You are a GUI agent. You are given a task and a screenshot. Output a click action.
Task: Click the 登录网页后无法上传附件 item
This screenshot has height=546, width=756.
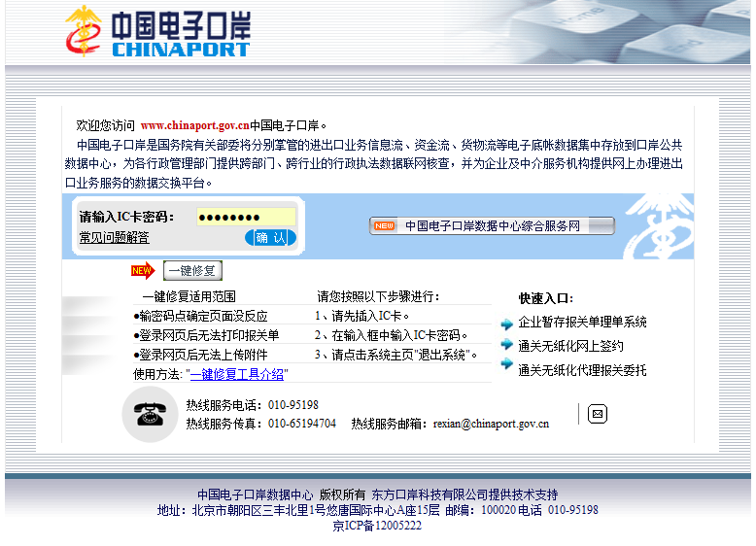click(x=200, y=356)
